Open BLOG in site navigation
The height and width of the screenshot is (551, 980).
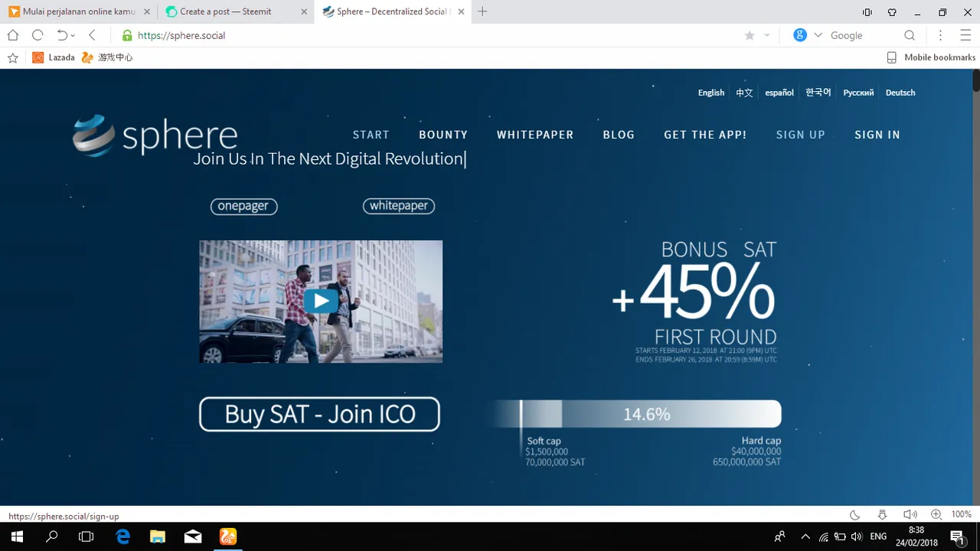tap(619, 135)
